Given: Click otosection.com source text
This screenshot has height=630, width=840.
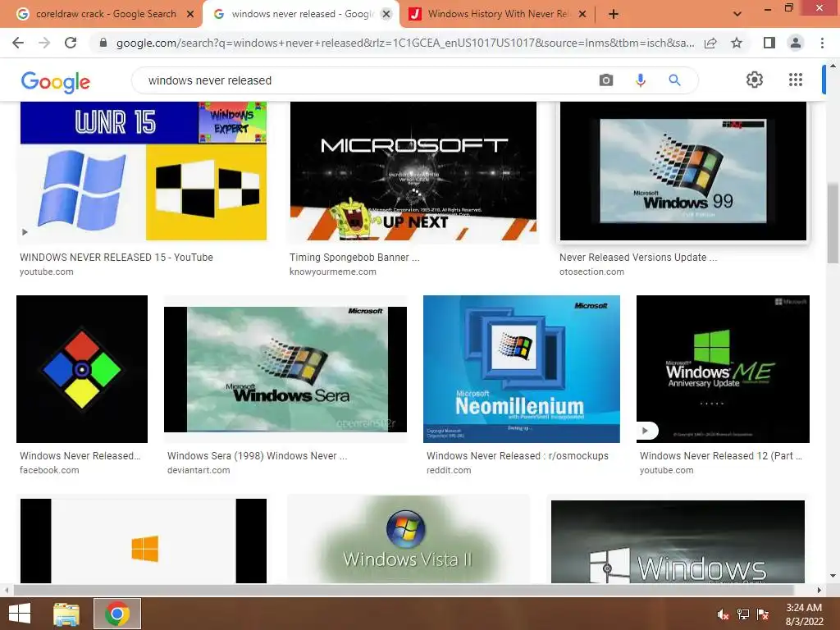Looking at the screenshot, I should 591,272.
